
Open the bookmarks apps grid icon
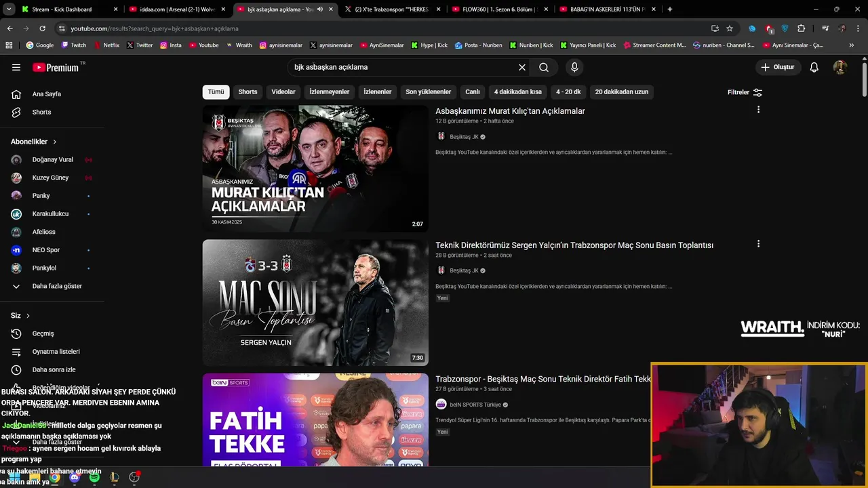(x=9, y=45)
